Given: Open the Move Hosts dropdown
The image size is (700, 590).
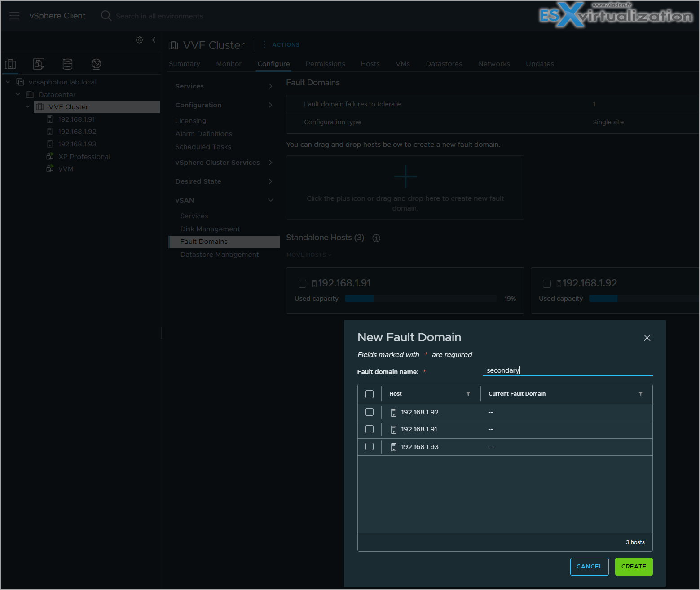Looking at the screenshot, I should point(309,255).
